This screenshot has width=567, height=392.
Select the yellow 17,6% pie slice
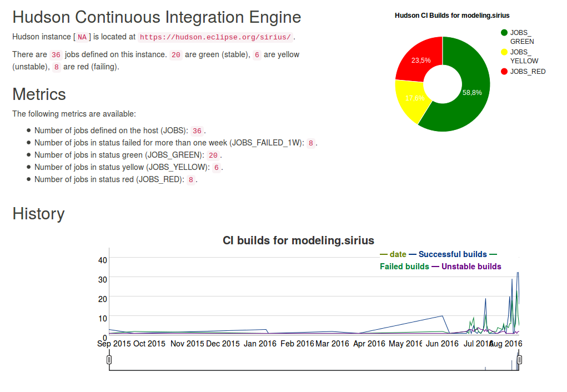[412, 100]
